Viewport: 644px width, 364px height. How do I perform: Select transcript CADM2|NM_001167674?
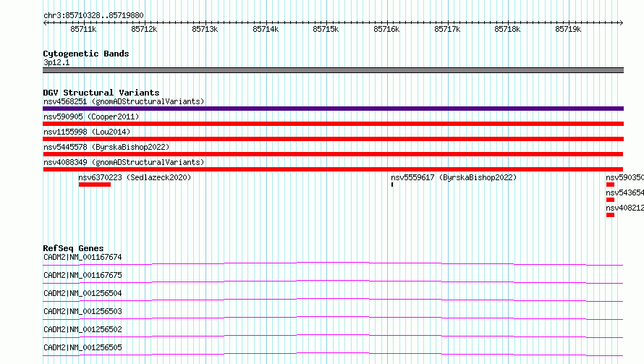click(82, 257)
